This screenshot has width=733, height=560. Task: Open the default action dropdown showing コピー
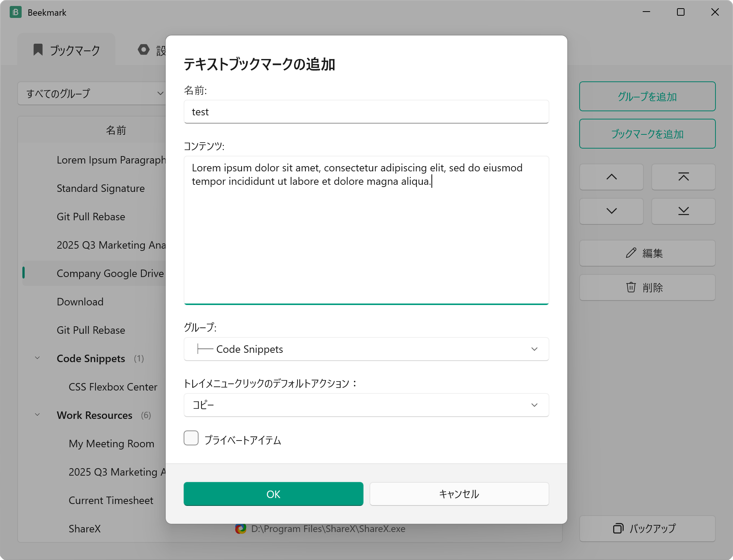(366, 405)
